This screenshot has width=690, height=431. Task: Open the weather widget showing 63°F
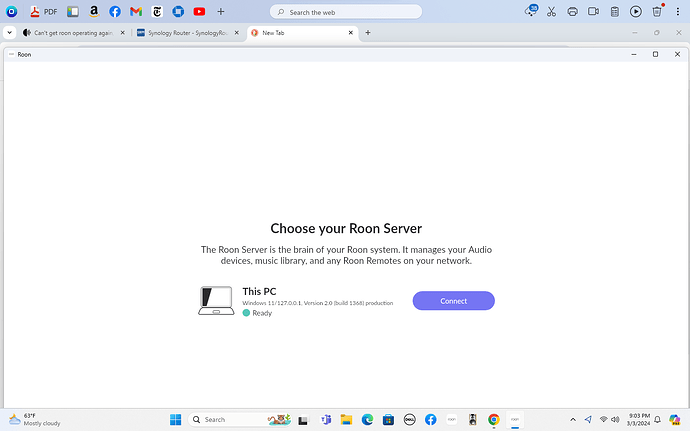click(34, 420)
